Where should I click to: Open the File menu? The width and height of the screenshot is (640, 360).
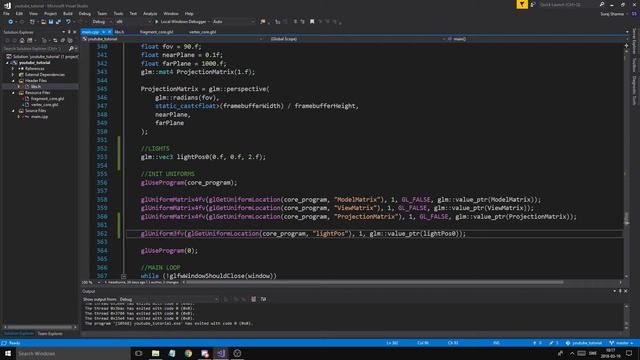[7, 13]
